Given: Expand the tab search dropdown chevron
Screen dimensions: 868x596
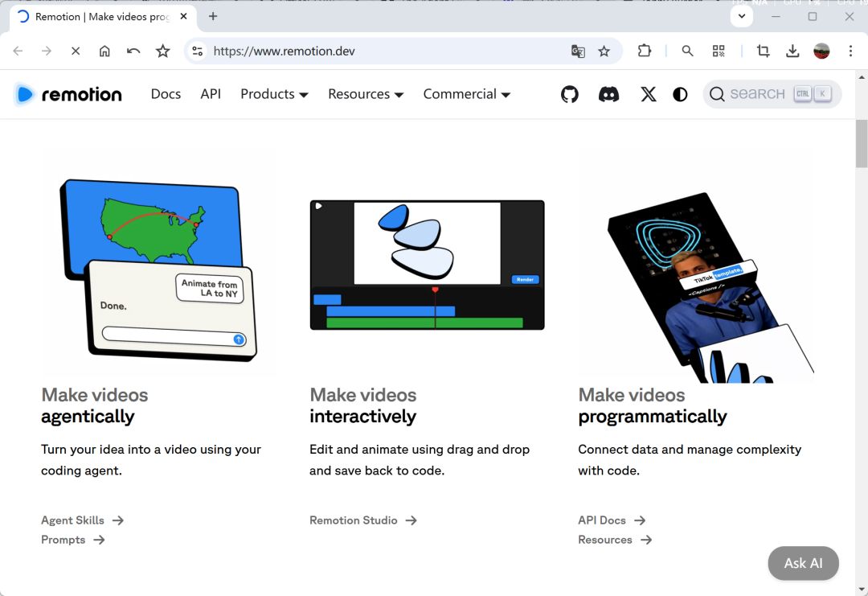Looking at the screenshot, I should point(742,16).
